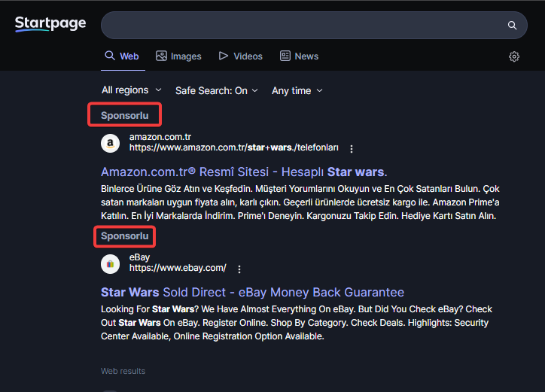Switch to the News tab

click(300, 56)
